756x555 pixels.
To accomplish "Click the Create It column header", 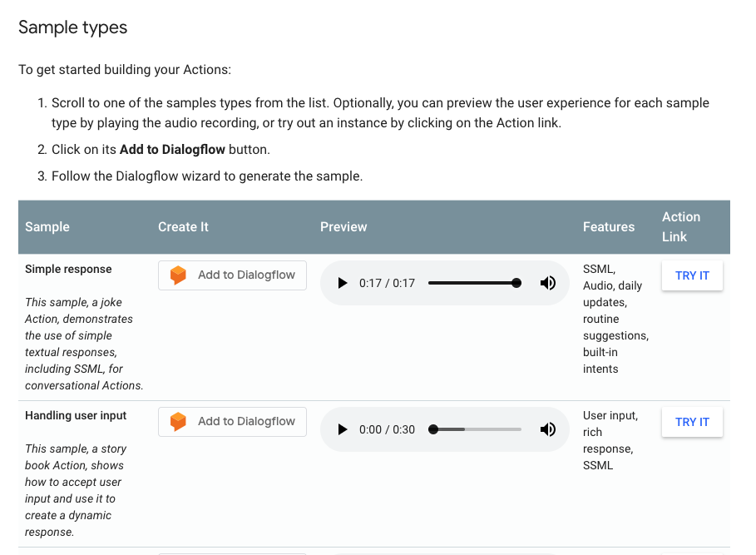I will [183, 227].
